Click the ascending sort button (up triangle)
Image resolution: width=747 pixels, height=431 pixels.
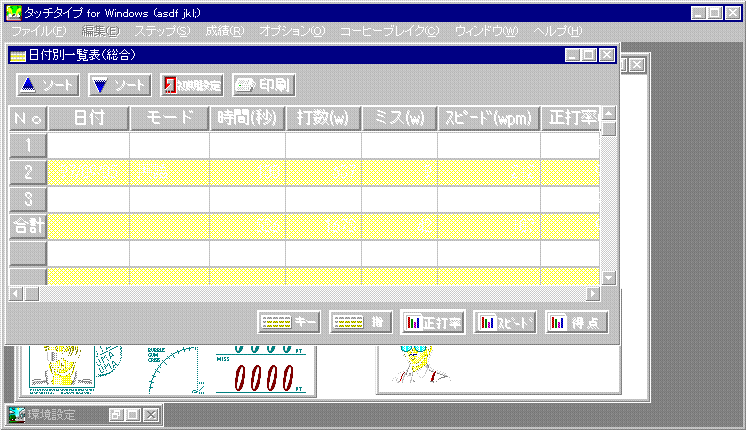(x=48, y=85)
